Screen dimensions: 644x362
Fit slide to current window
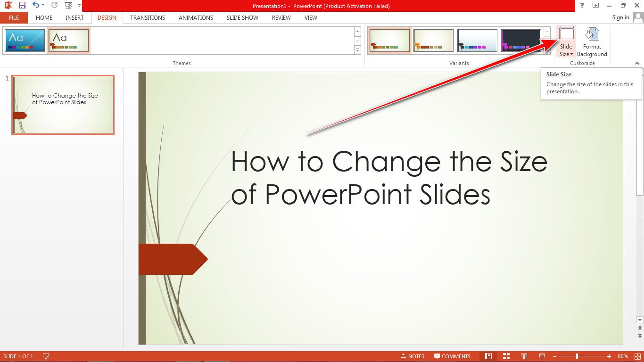point(637,356)
